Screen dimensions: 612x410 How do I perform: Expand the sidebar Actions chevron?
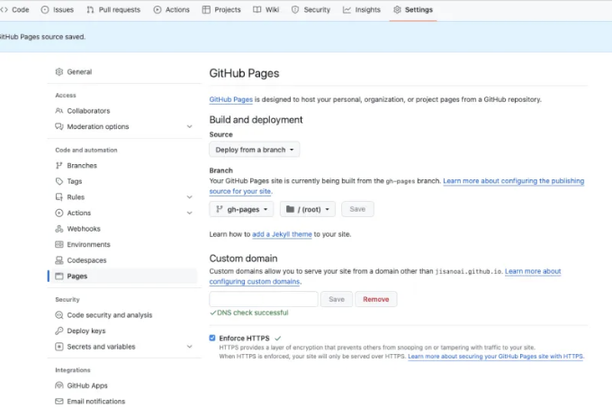pyautogui.click(x=189, y=213)
